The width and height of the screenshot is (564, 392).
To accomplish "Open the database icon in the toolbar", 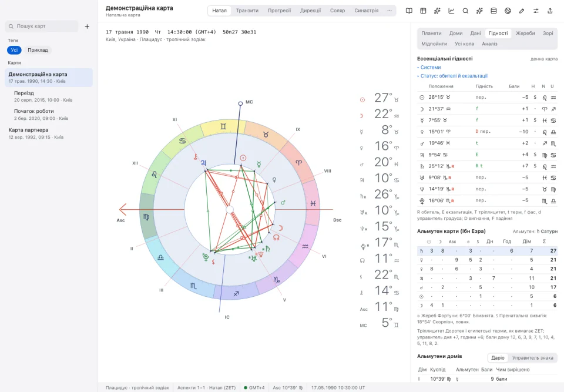I will pos(493,11).
